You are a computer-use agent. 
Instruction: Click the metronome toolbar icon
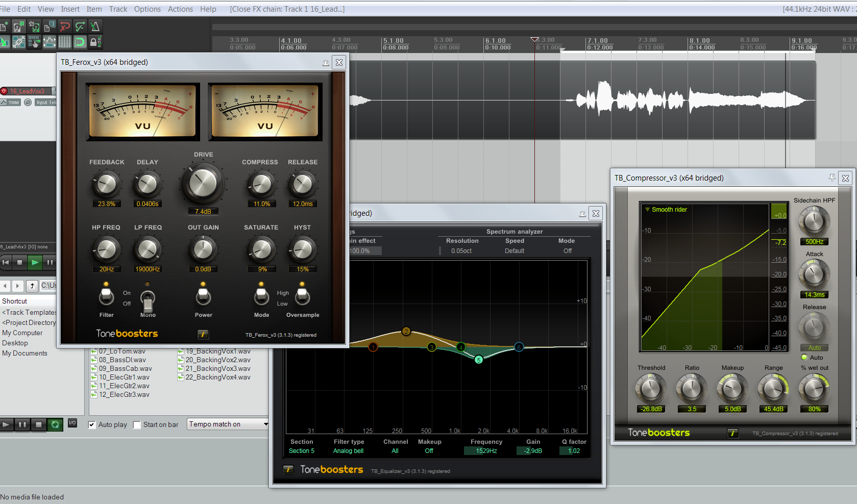coord(95,26)
